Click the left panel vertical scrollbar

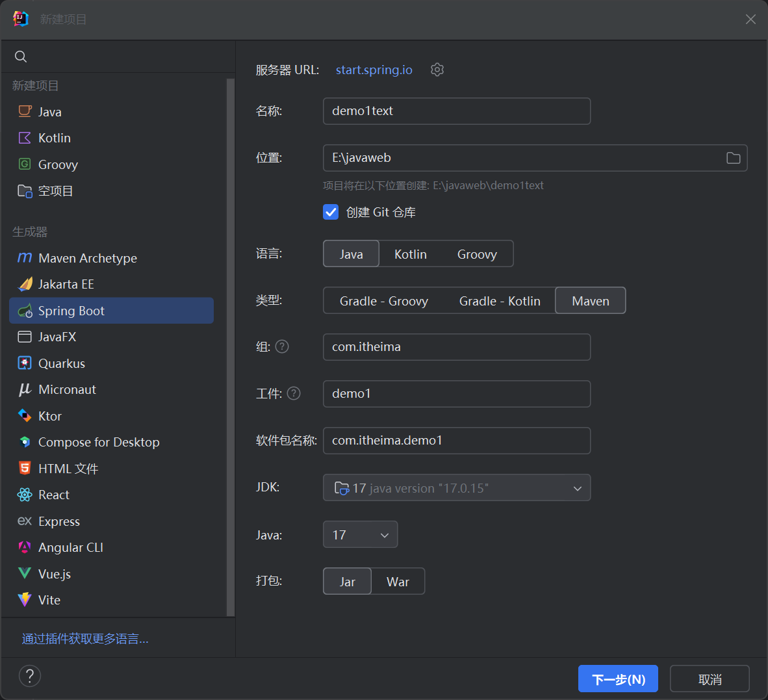[x=230, y=347]
